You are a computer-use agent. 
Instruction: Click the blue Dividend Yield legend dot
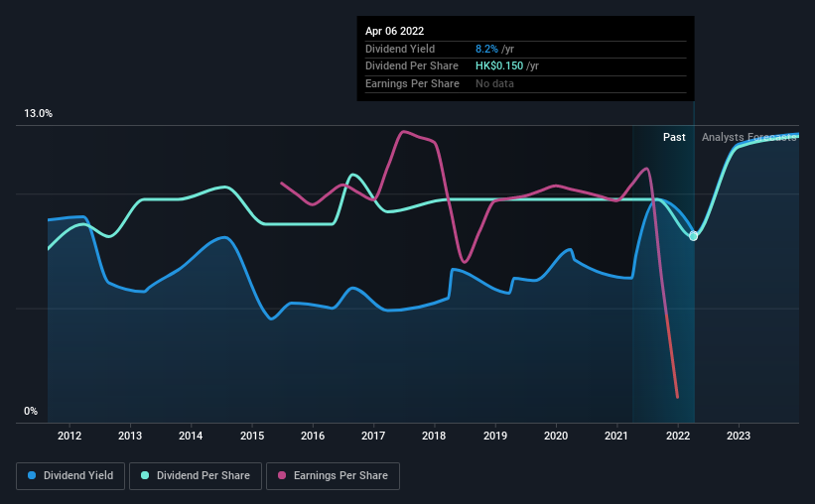click(32, 475)
